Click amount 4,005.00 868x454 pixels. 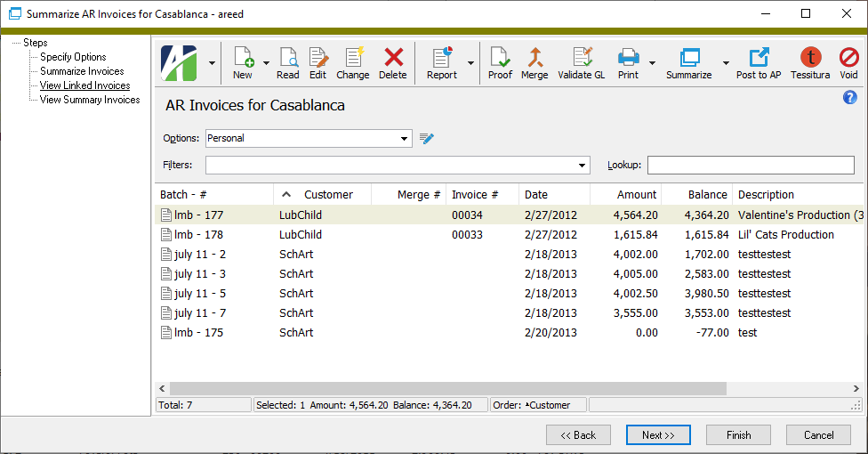636,274
